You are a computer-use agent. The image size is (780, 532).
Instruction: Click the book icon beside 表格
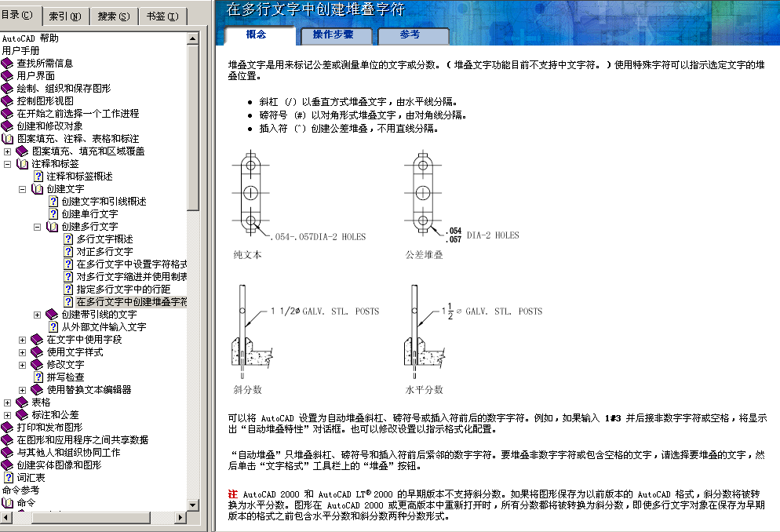click(23, 403)
